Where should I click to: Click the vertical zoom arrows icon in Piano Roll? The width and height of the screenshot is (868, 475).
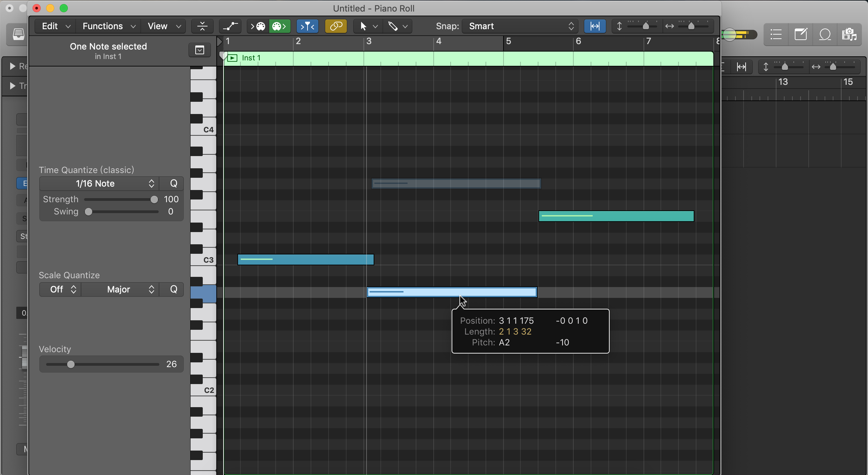(x=619, y=26)
